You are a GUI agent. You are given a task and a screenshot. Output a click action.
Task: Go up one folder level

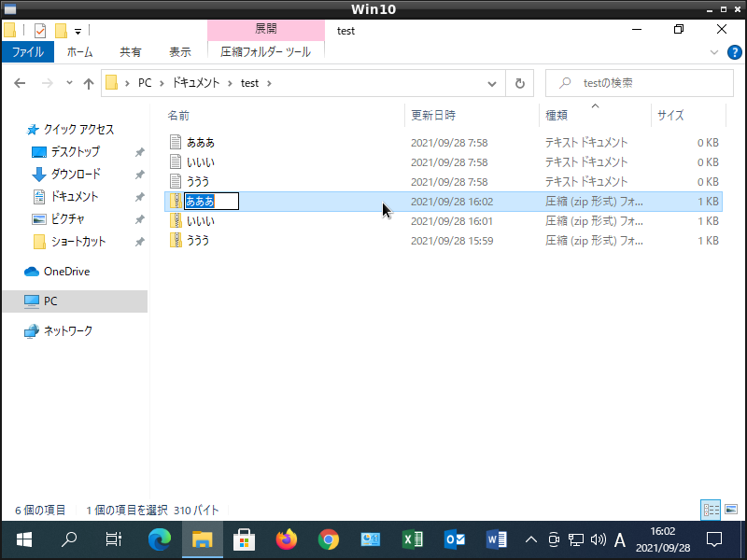[x=88, y=84]
